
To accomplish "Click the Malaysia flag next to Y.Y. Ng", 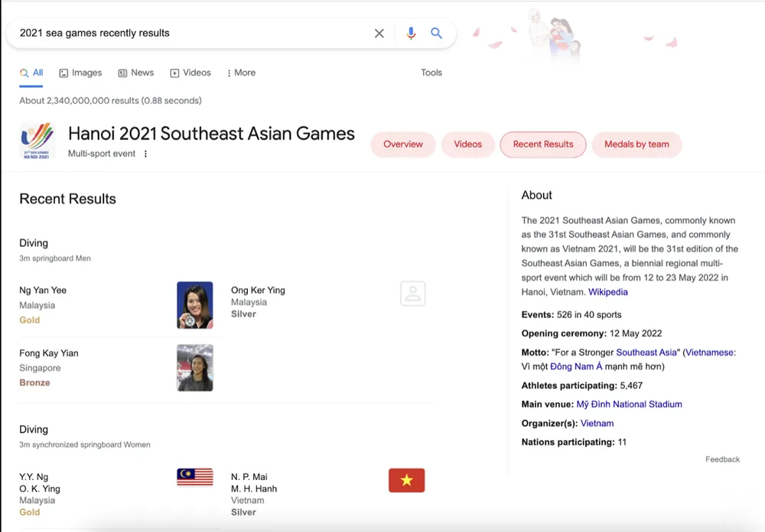I will click(195, 476).
